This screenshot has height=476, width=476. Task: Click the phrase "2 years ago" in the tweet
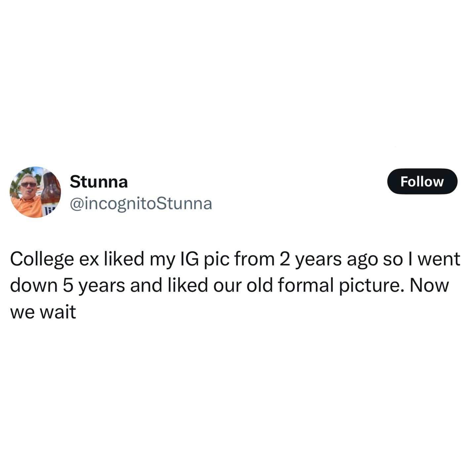pos(329,259)
